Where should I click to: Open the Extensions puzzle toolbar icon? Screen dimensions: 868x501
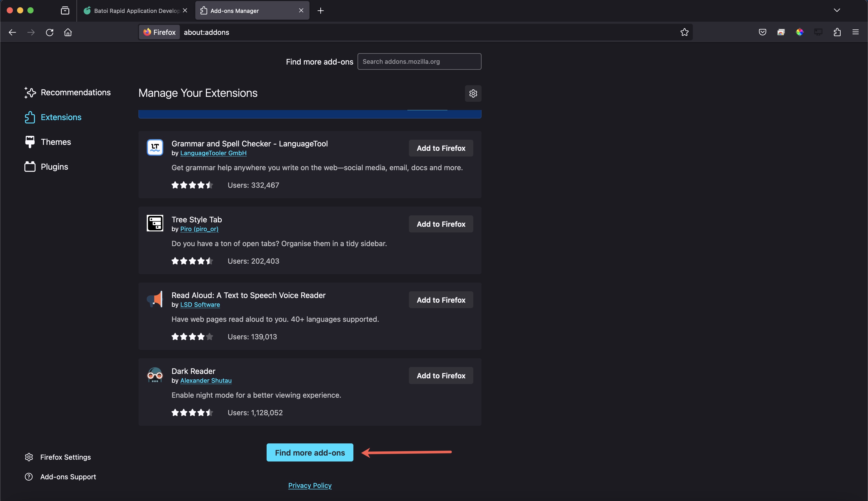pyautogui.click(x=837, y=32)
